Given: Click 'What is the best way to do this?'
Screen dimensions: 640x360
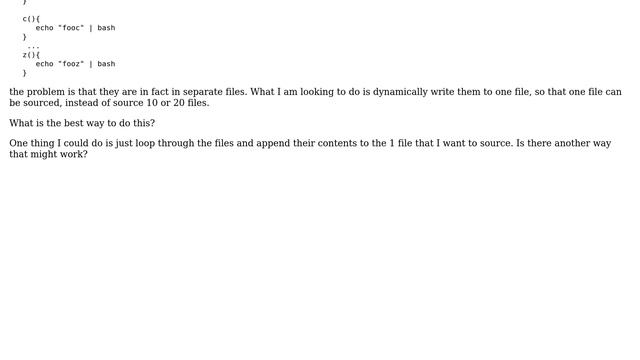Looking at the screenshot, I should pyautogui.click(x=82, y=123).
